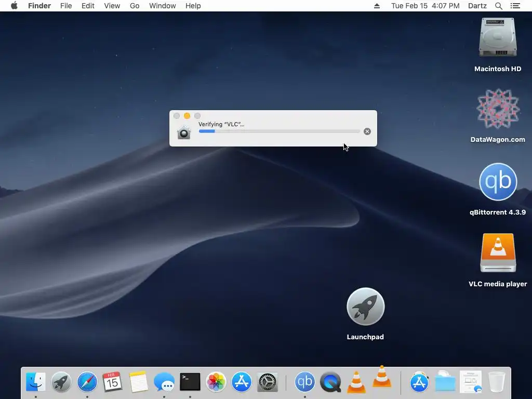Click the Verifying "VLC"... label
The height and width of the screenshot is (399, 532).
tap(221, 124)
